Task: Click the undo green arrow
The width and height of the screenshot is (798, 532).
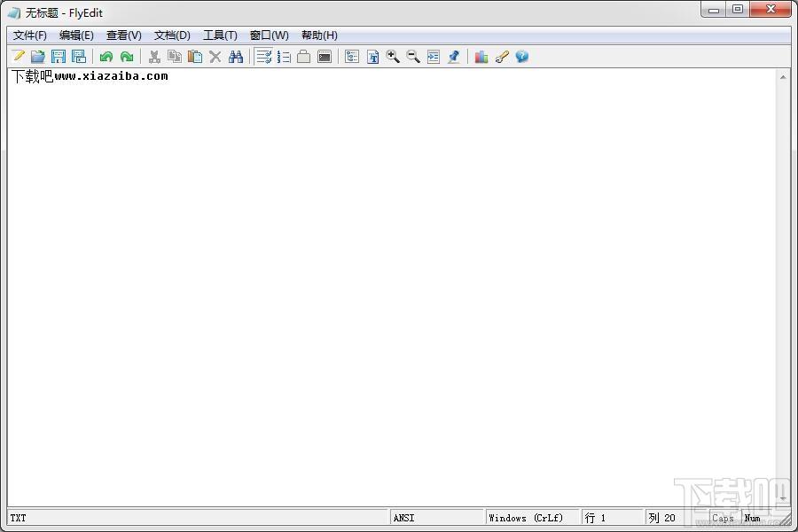Action: click(x=106, y=57)
